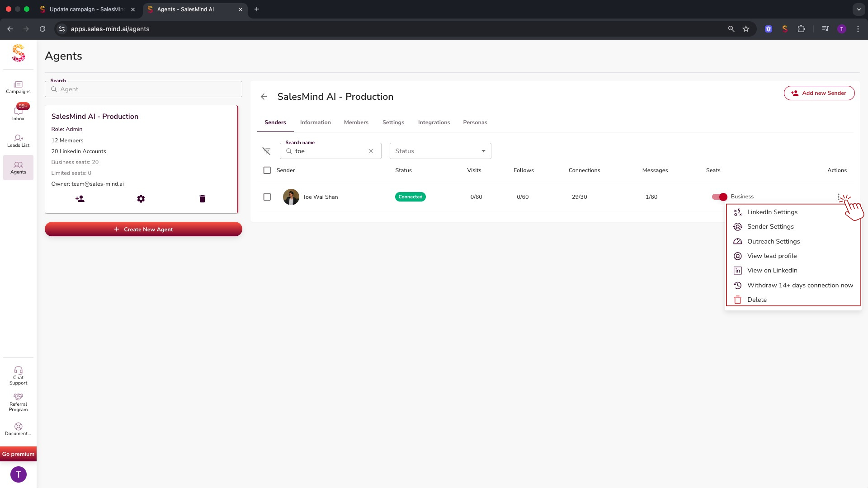Click the back arrow beside SalesMind AI - Production
Screen dimensions: 868x488
click(264, 97)
